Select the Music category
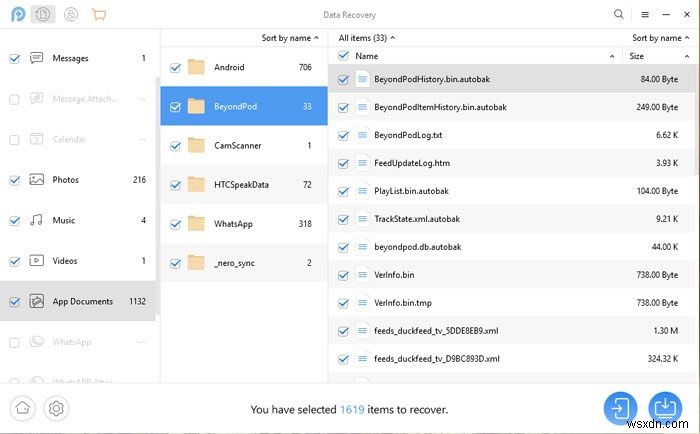Screen dimensions: 700x434 [78, 220]
